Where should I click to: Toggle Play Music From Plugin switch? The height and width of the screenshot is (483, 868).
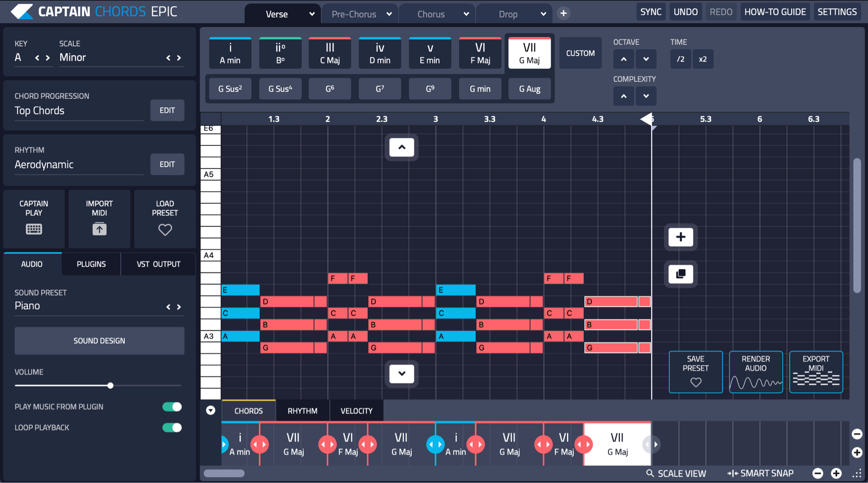coord(172,407)
